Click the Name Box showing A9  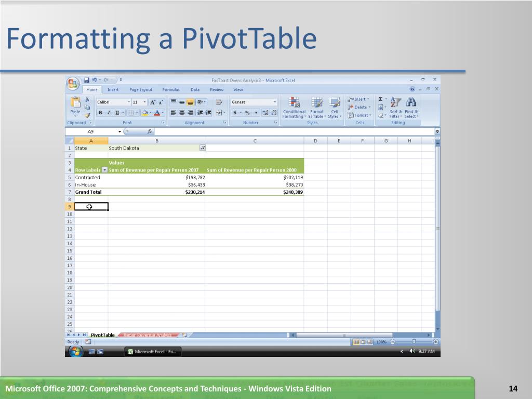coord(90,131)
